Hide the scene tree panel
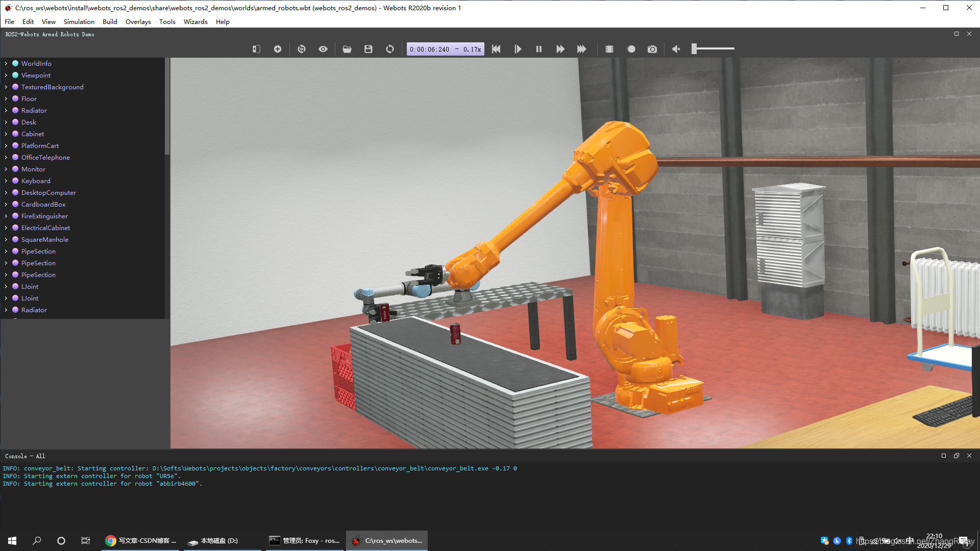 click(x=256, y=49)
